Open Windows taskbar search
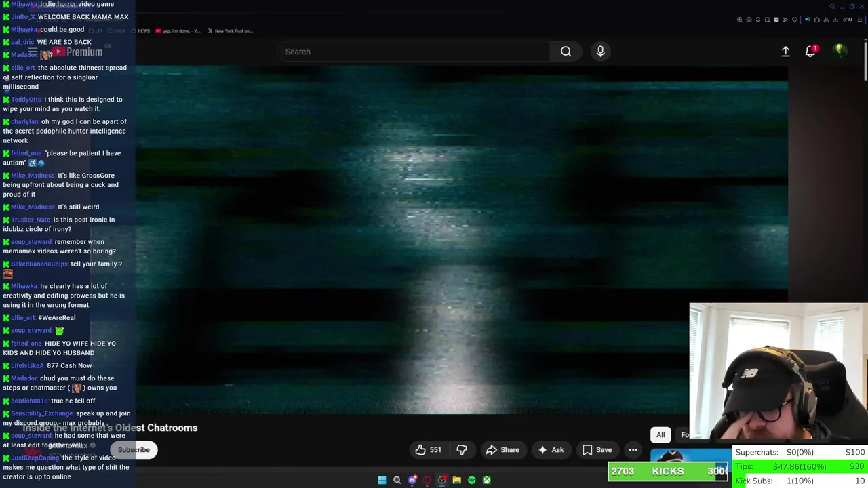Image resolution: width=868 pixels, height=488 pixels. [x=397, y=480]
